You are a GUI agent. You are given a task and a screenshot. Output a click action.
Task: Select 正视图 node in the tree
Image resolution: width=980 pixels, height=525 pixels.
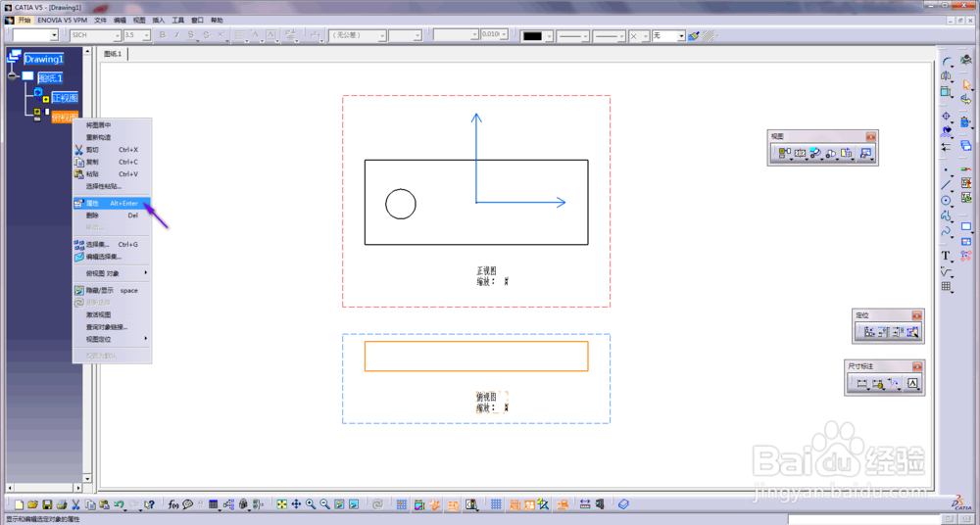[65, 98]
